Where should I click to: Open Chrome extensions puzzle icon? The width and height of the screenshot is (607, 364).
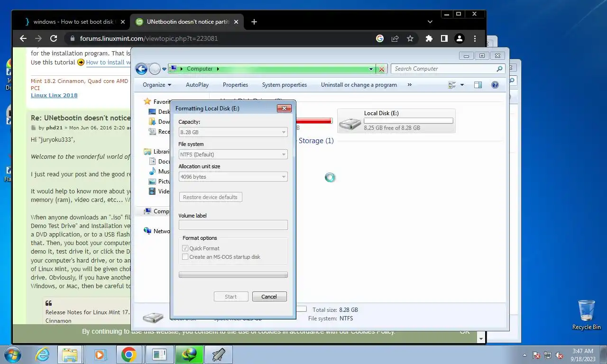point(429,38)
